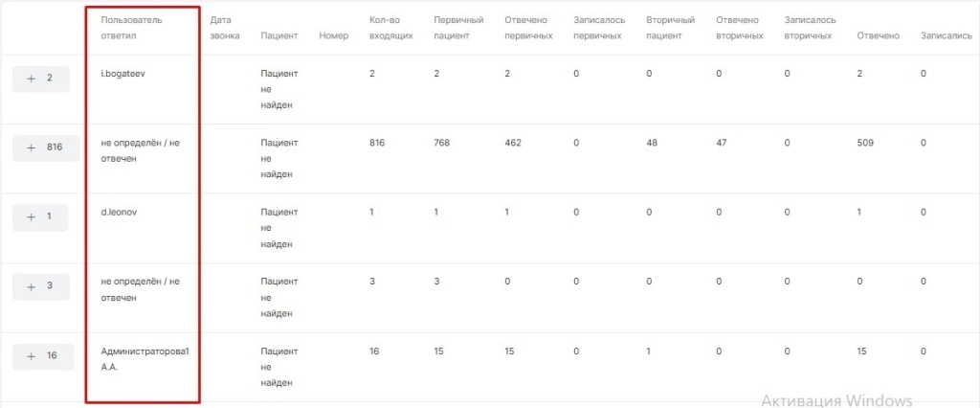Sort by Кол-во входящих column header

click(390, 28)
